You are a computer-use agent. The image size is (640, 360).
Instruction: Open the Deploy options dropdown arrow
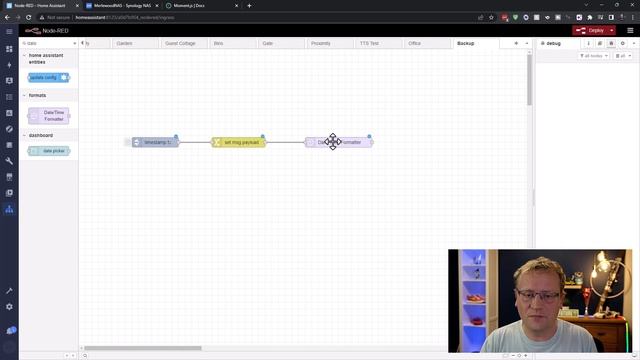[x=611, y=31]
